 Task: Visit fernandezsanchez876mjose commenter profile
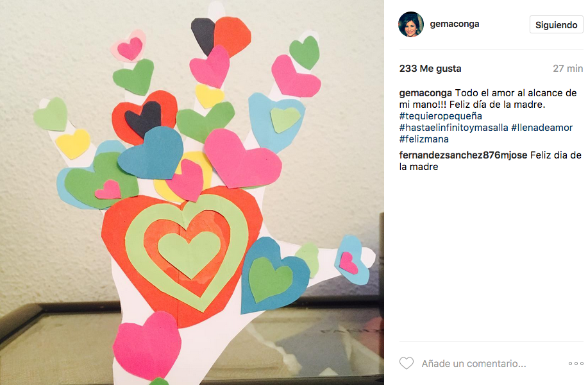pos(463,155)
